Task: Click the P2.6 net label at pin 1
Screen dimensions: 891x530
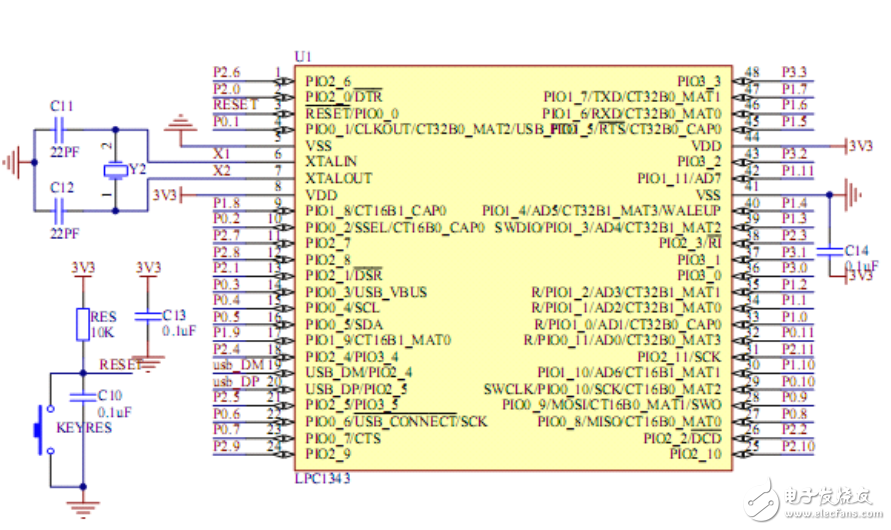Action: coord(227,72)
